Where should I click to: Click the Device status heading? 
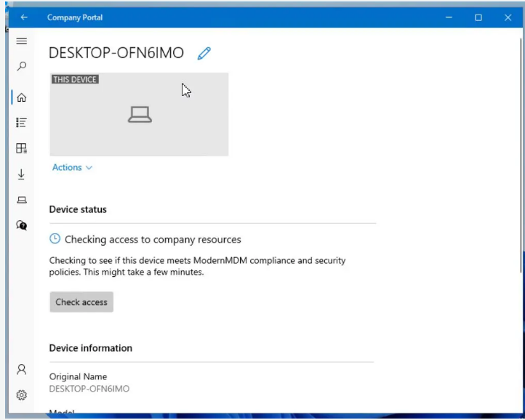pyautogui.click(x=78, y=209)
